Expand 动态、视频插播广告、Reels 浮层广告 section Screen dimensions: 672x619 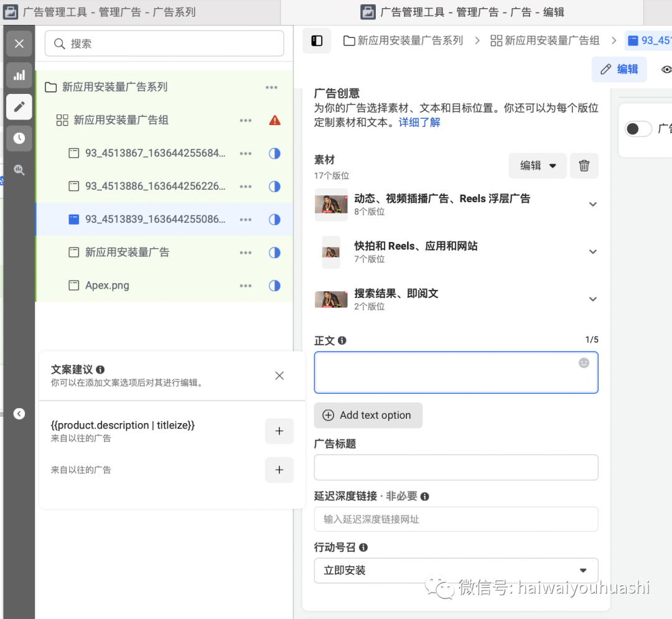592,204
